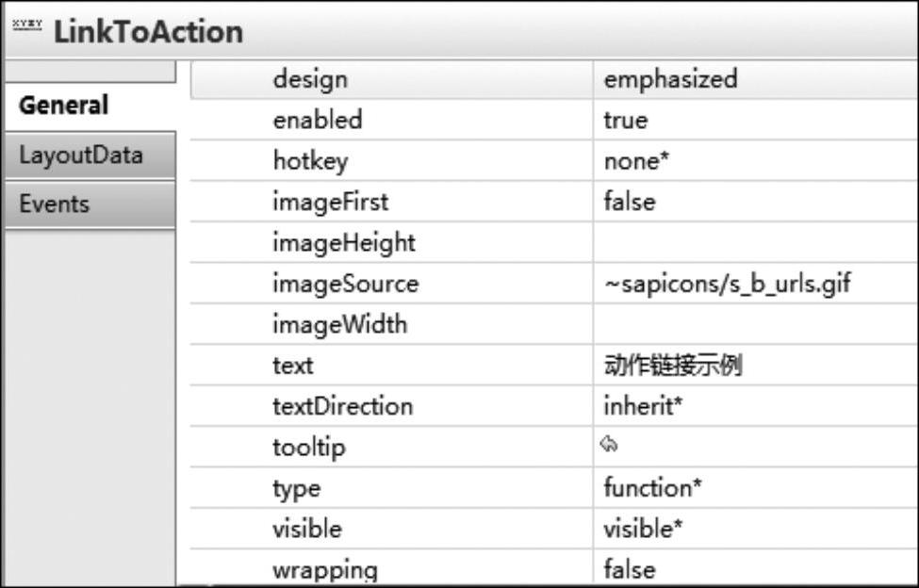Screen dimensions: 919x588
Task: Toggle the imageFirst false value
Action: 756,202
